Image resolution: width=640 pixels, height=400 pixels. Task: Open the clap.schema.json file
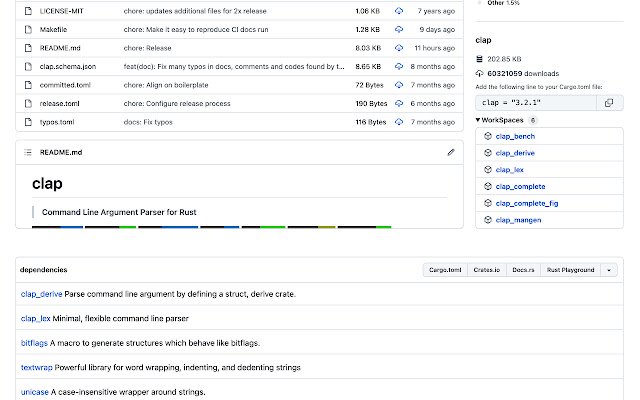68,66
